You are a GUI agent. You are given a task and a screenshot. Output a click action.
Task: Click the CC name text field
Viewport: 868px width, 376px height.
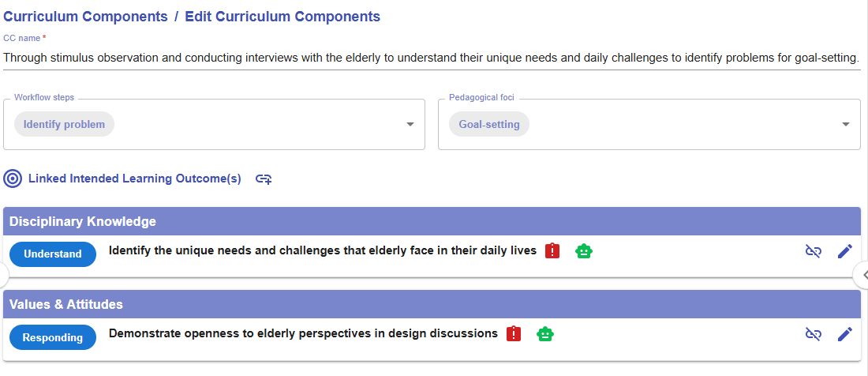431,58
